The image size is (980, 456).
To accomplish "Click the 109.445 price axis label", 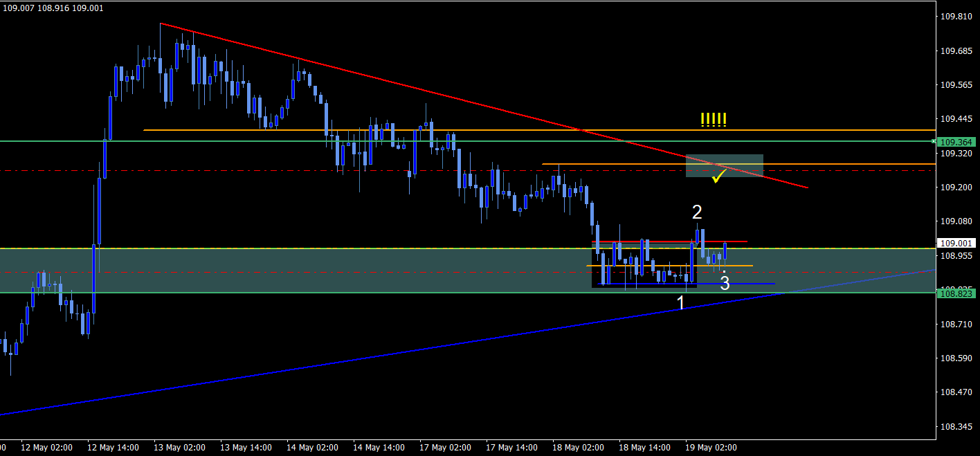I will pos(956,119).
